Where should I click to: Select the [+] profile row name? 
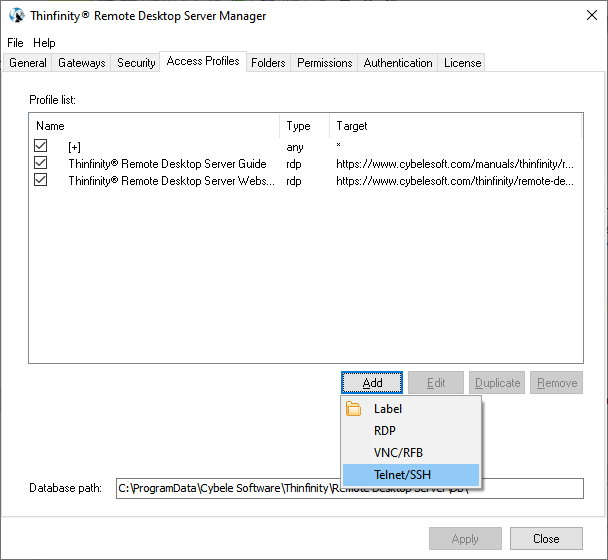[74, 147]
